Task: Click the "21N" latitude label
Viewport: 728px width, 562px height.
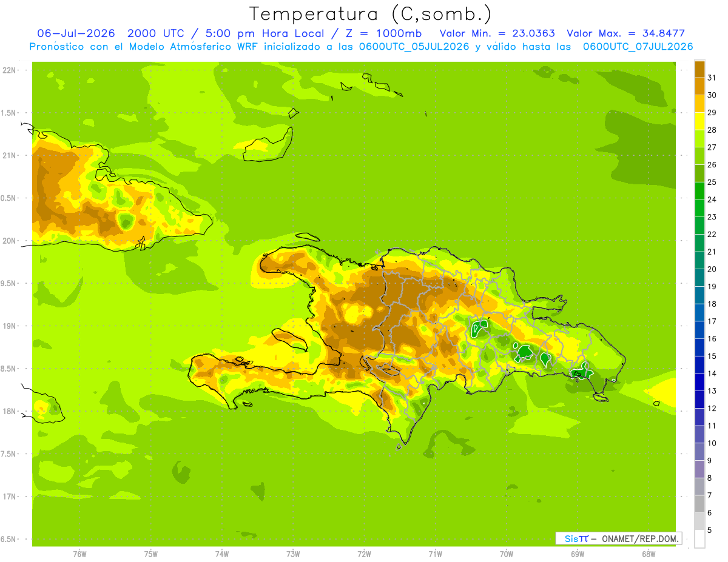Action: click(10, 156)
